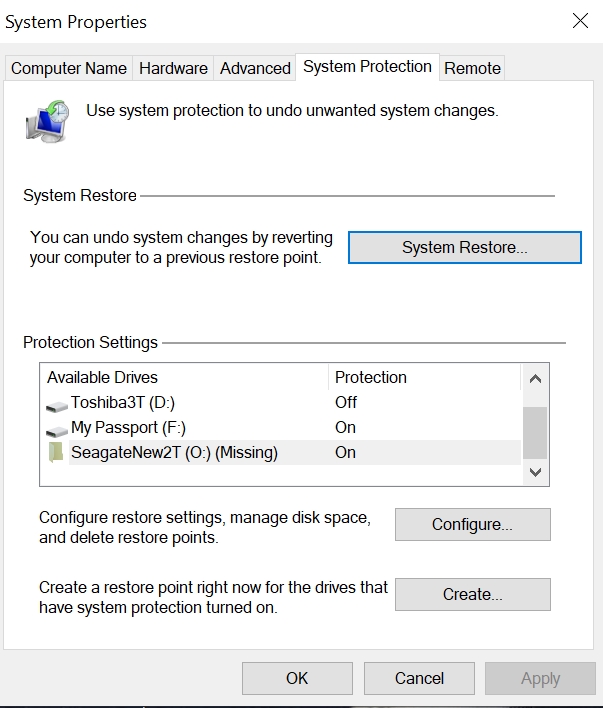Open Configure restore settings button
The height and width of the screenshot is (708, 603).
click(x=472, y=524)
